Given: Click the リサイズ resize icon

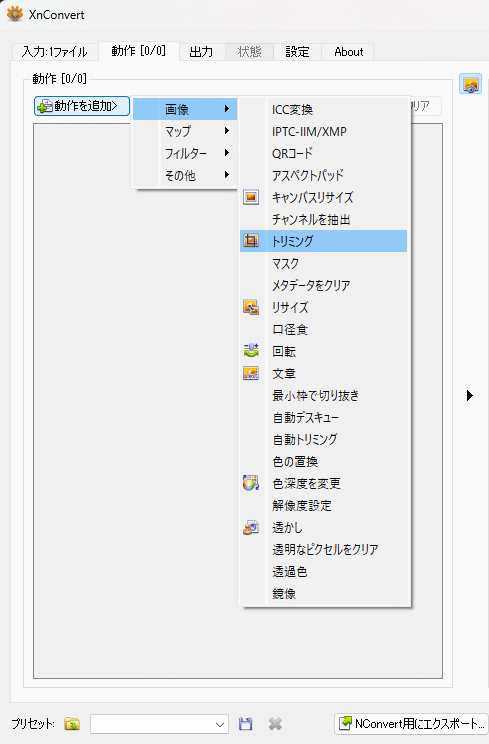Looking at the screenshot, I should click(x=251, y=307).
